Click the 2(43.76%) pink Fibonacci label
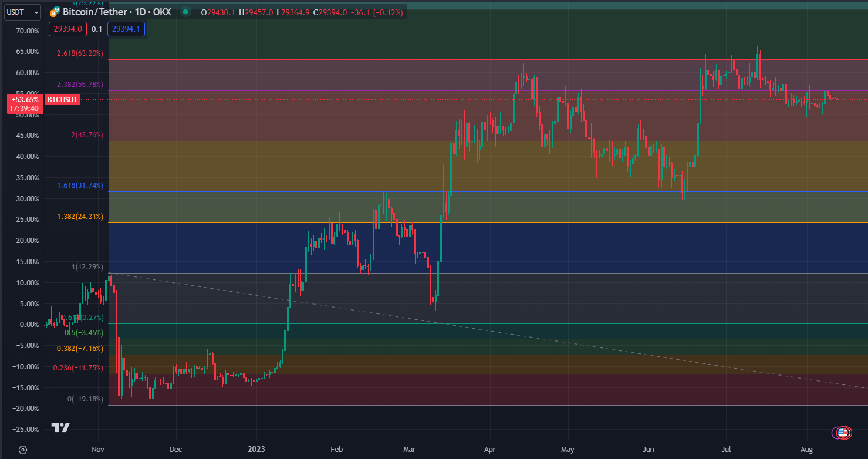The width and height of the screenshot is (868, 459). tap(87, 135)
